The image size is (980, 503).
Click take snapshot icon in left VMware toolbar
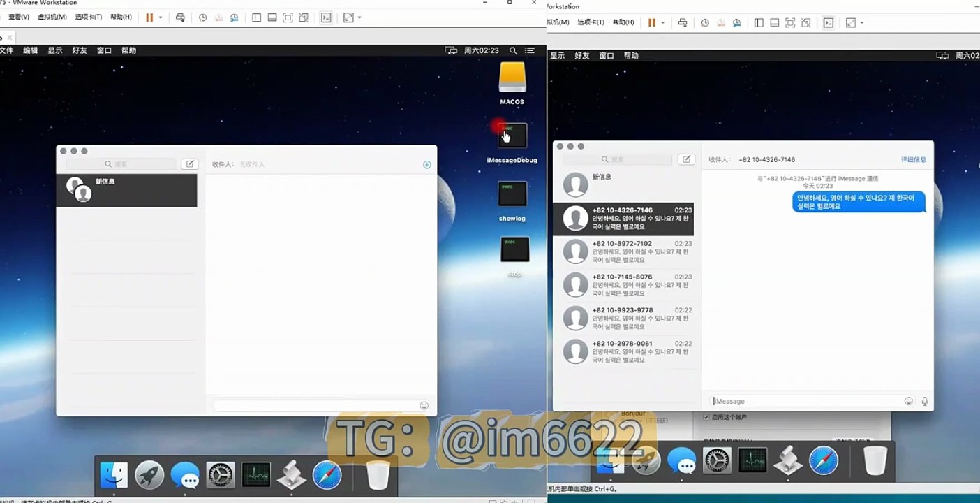[x=202, y=17]
